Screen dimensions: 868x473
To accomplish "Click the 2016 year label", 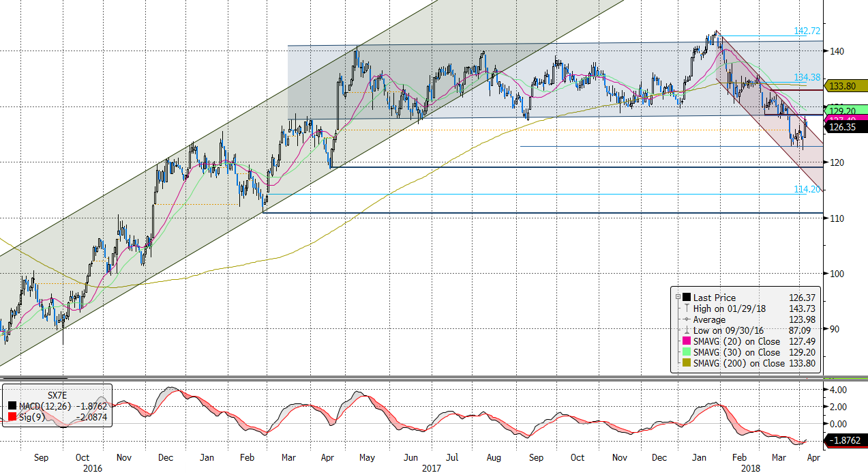I will click(93, 468).
